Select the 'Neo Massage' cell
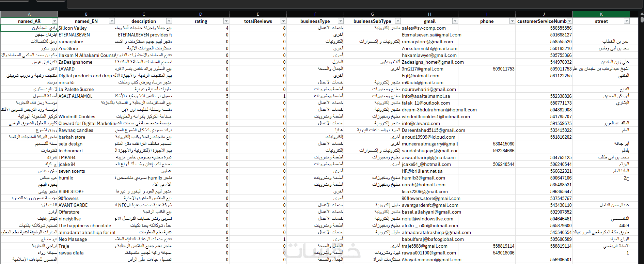The image size is (644, 264). point(87,239)
